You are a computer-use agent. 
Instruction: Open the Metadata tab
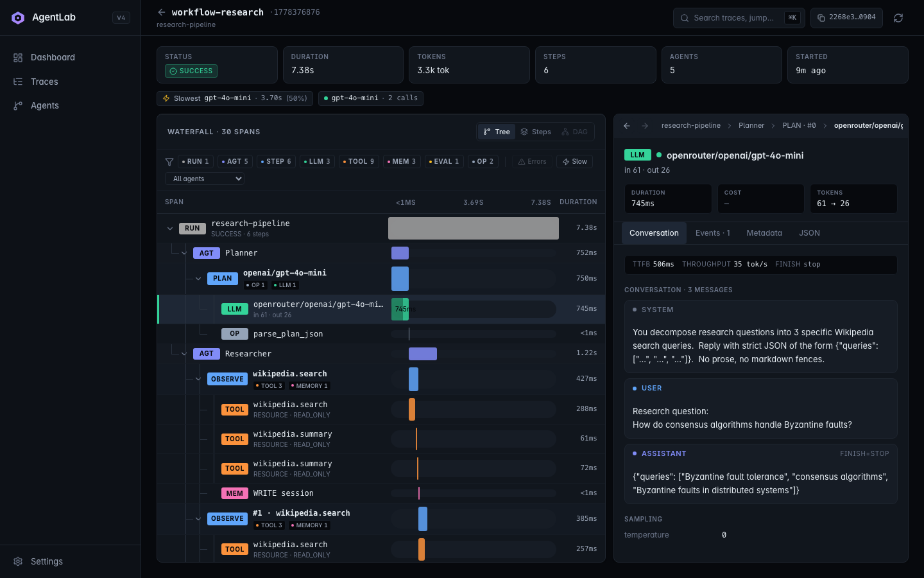[764, 233]
